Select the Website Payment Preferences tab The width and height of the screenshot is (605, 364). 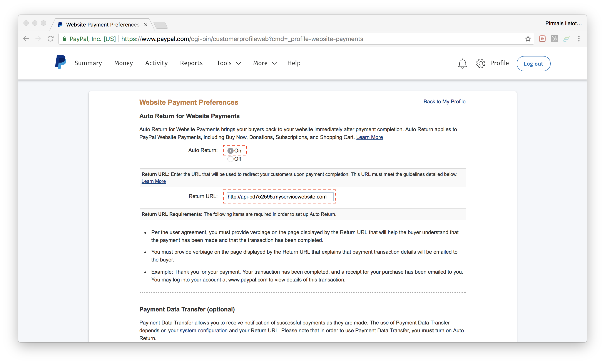[x=103, y=25]
